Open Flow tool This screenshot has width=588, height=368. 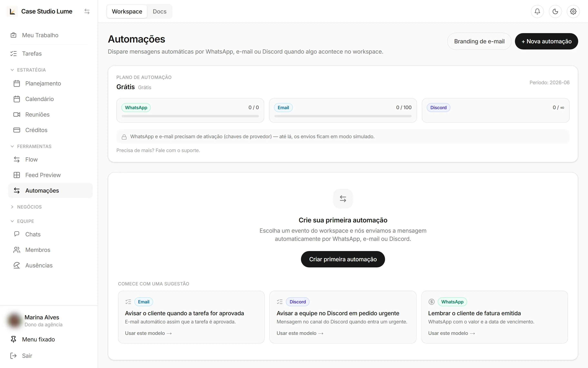pyautogui.click(x=50, y=160)
